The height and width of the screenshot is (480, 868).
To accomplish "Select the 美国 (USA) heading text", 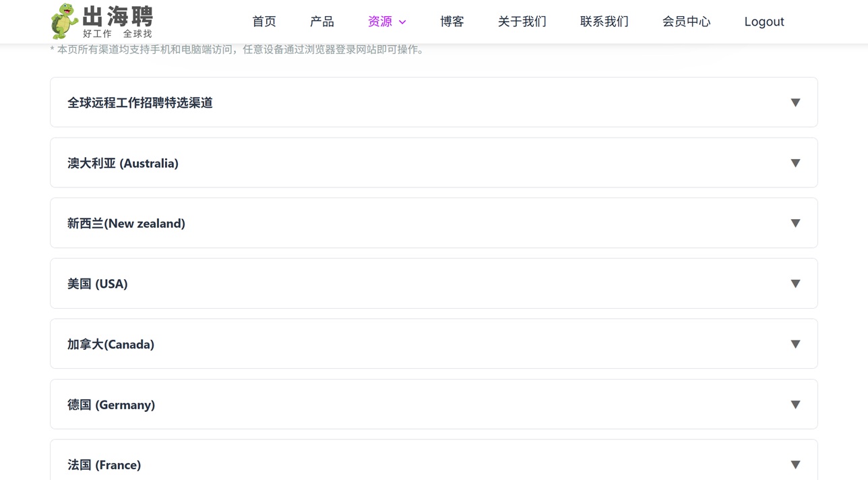I will tap(98, 284).
